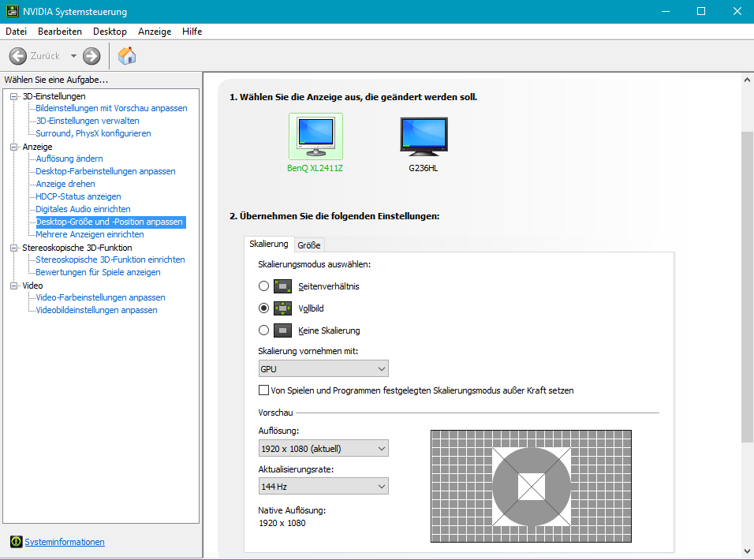Viewport: 754px width, 560px height.
Task: Select the G236HL monitor icon
Action: pos(424,136)
